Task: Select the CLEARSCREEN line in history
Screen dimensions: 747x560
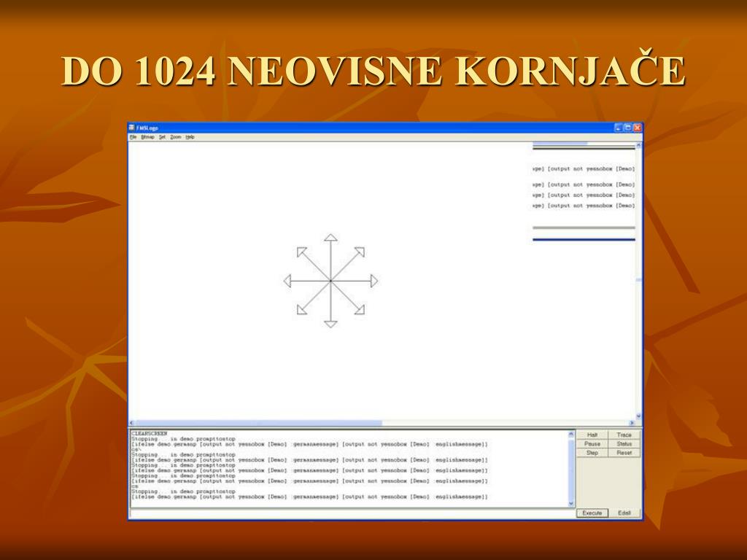Action: (x=149, y=434)
